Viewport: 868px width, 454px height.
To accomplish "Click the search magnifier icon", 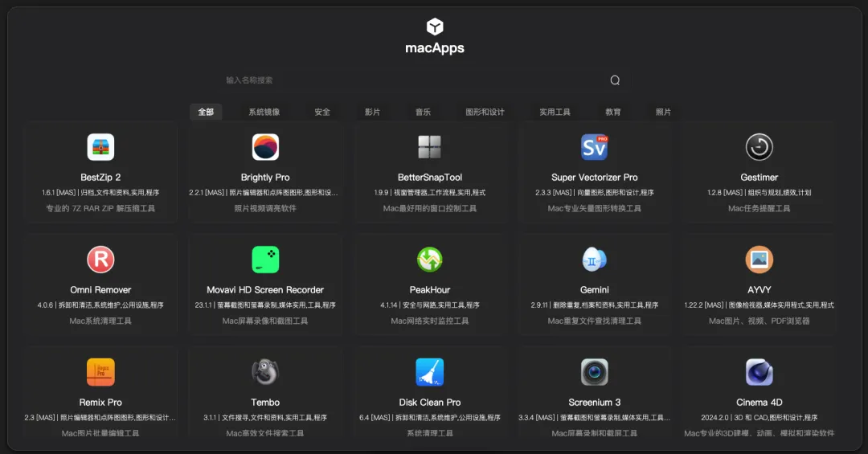I will [615, 80].
